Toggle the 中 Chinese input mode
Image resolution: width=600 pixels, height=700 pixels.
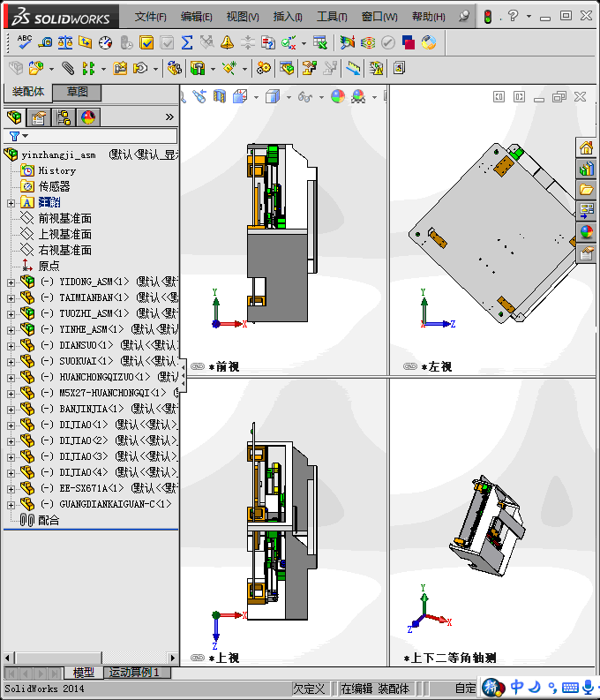tap(517, 686)
